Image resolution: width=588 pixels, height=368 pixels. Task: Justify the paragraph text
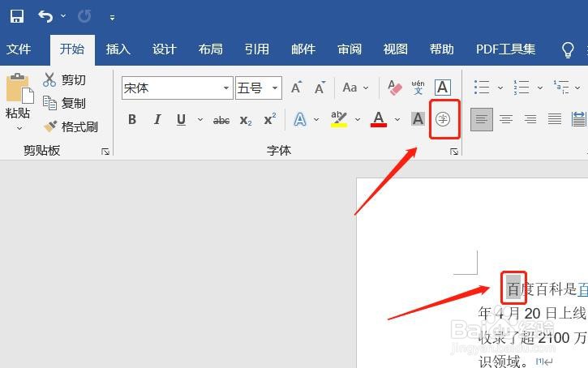pyautogui.click(x=555, y=119)
